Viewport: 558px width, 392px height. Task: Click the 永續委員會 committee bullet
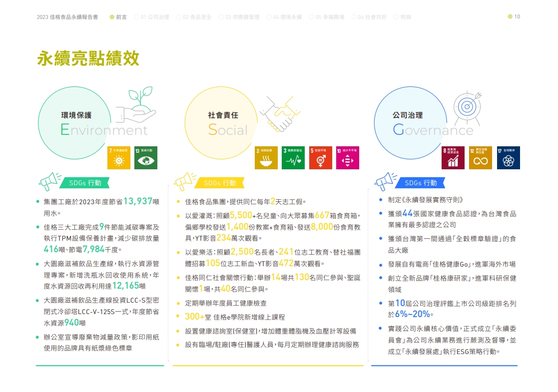[x=452, y=340]
